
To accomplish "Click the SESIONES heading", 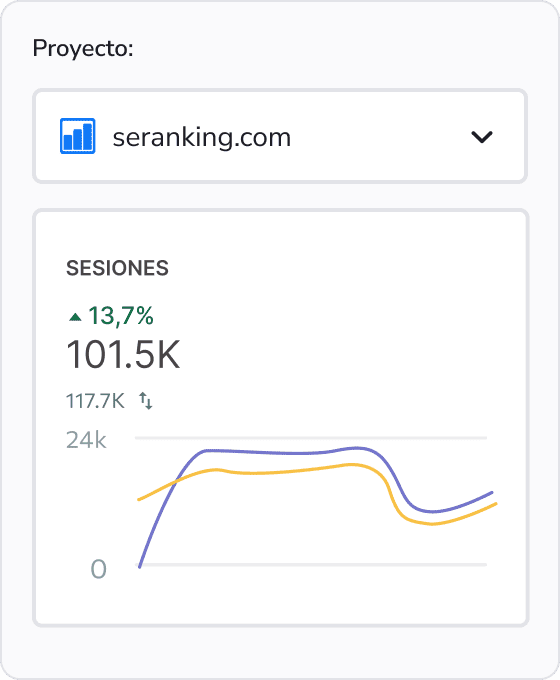I will [x=117, y=268].
